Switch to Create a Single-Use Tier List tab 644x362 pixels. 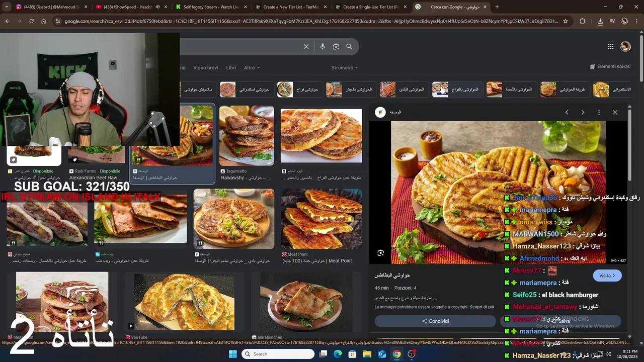(x=371, y=7)
